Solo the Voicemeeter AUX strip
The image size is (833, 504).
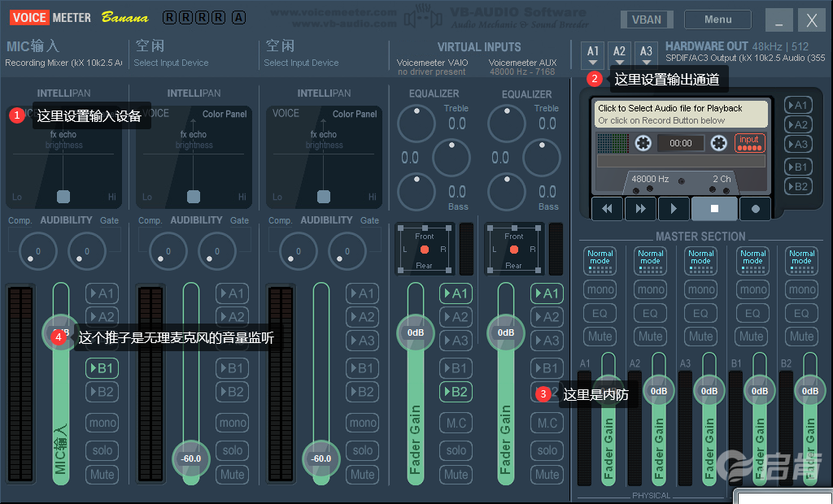point(547,450)
